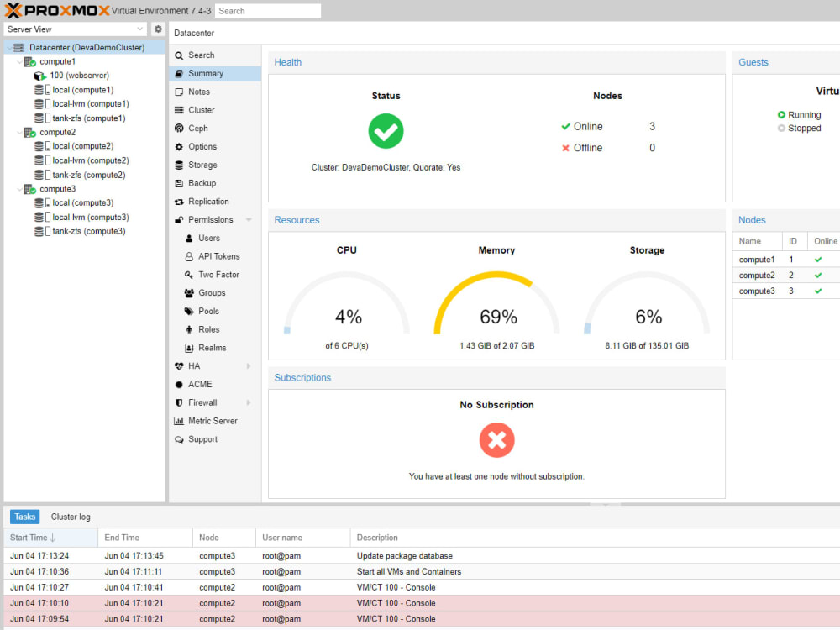Click the Storage usage gauge
Viewport: 840px width, 630px height.
(x=647, y=303)
